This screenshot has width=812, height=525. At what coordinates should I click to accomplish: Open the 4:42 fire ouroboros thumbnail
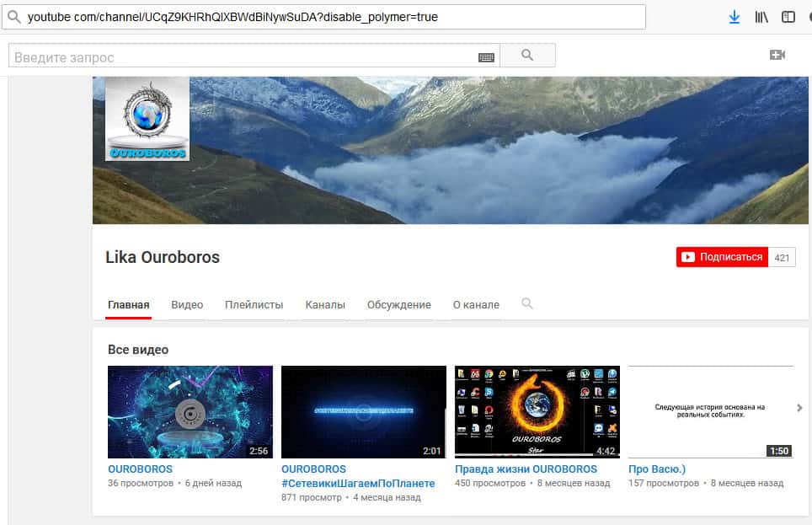click(537, 412)
